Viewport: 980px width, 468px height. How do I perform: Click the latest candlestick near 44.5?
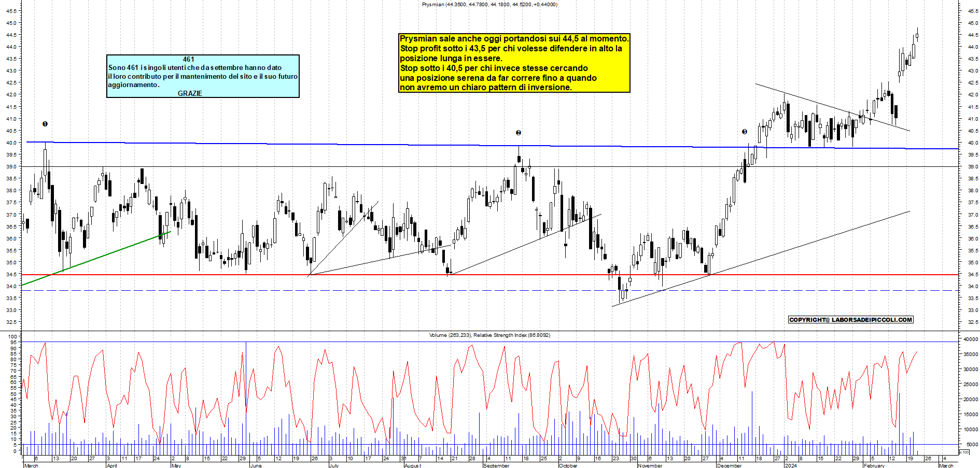click(x=917, y=36)
